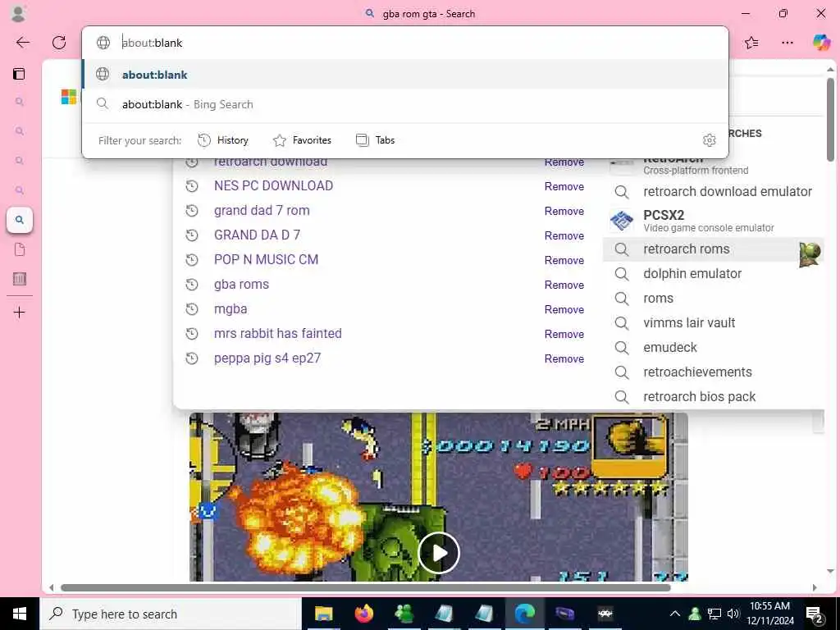The width and height of the screenshot is (840, 630).
Task: Search retroachievements suggestion
Action: (713, 372)
